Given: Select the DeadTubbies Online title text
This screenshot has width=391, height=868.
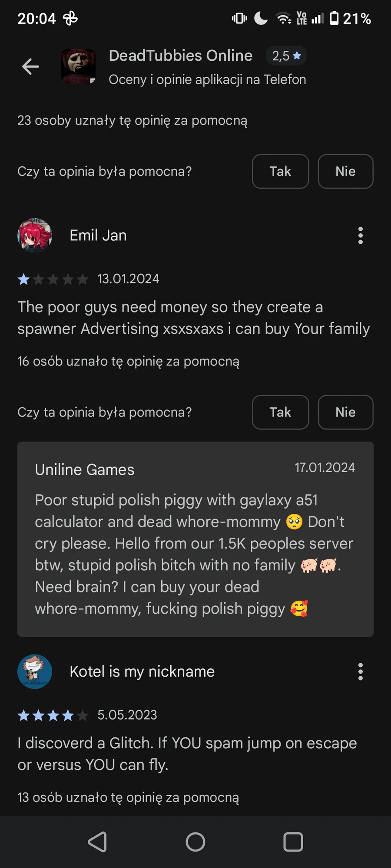Looking at the screenshot, I should tap(180, 56).
